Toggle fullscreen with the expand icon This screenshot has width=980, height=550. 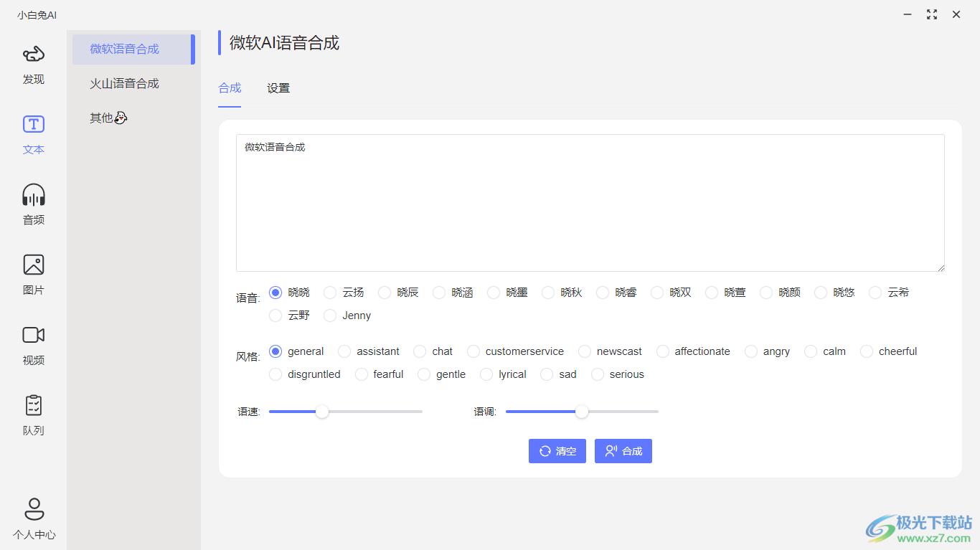point(932,14)
